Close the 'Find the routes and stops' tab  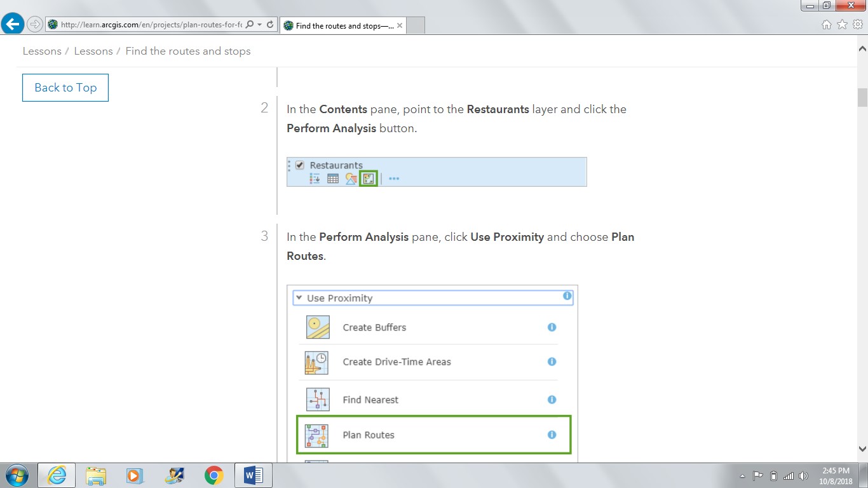coord(400,25)
